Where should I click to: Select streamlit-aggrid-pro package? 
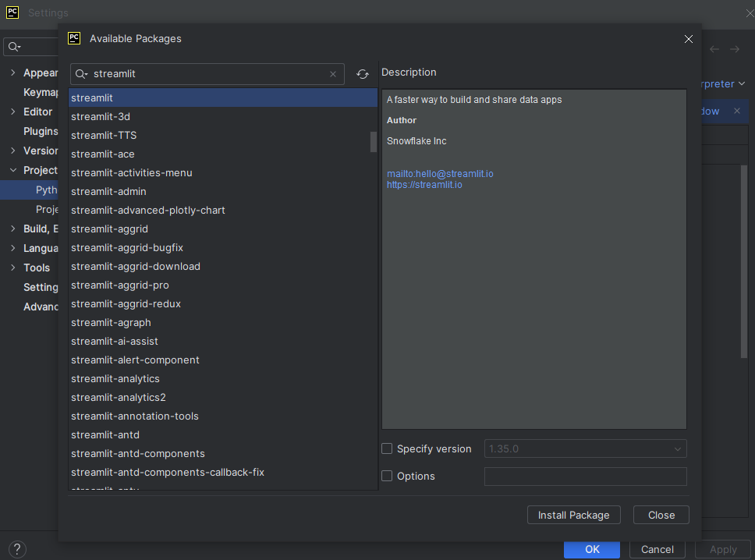(x=223, y=285)
